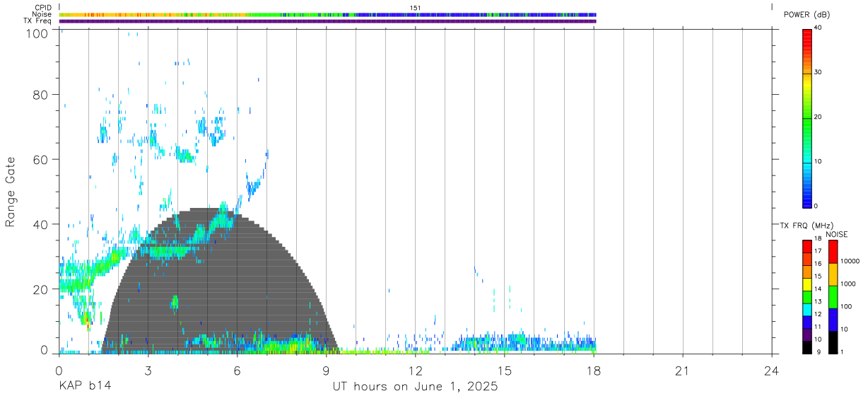The height and width of the screenshot is (401, 868).
Task: Click the 80 tick label on Range Gate axis
Action: [40, 94]
